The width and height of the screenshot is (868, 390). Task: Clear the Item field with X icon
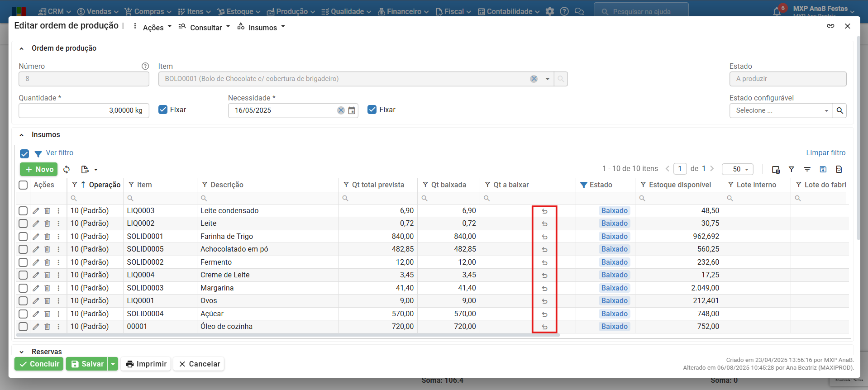click(534, 79)
